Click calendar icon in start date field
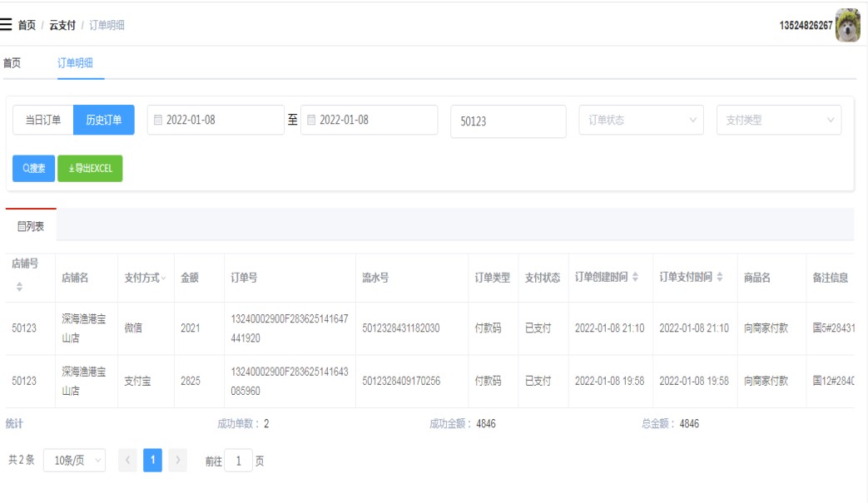Screen dimensions: 868x503 click(158, 120)
